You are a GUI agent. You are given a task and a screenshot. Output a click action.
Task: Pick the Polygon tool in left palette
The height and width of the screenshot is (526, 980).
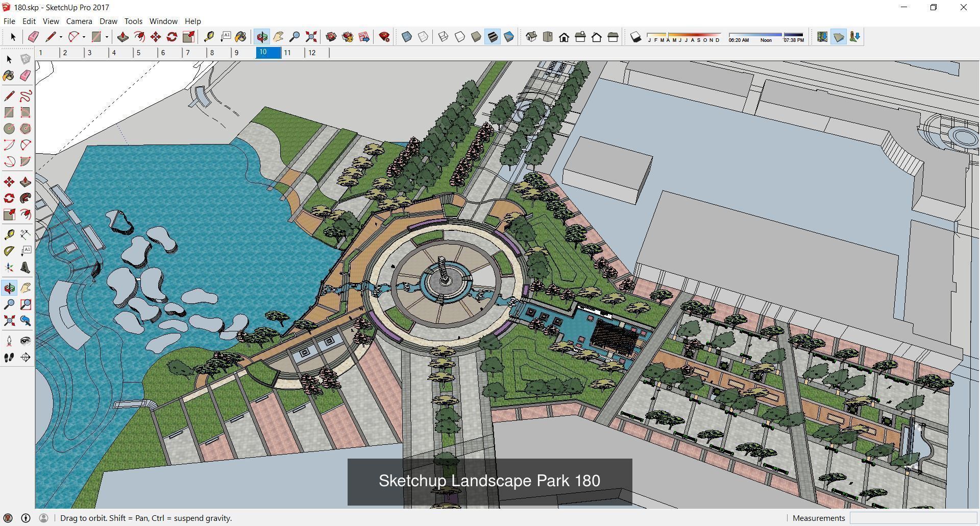[x=26, y=129]
